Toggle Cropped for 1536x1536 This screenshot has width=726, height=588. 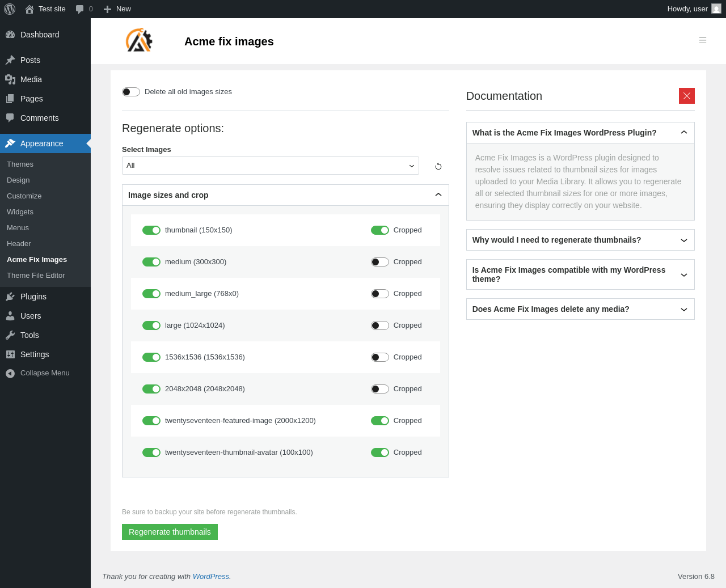[x=380, y=357]
